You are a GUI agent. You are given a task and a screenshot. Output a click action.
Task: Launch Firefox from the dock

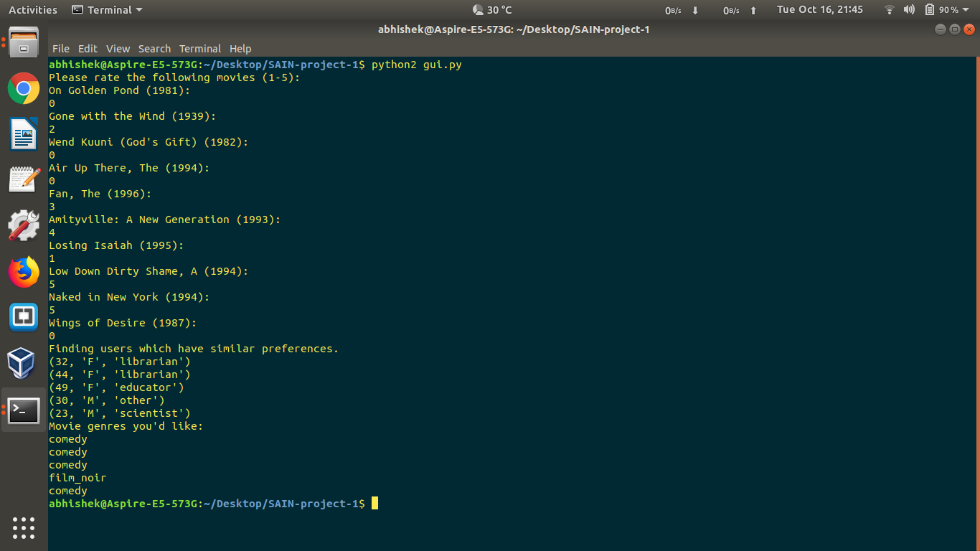click(24, 271)
